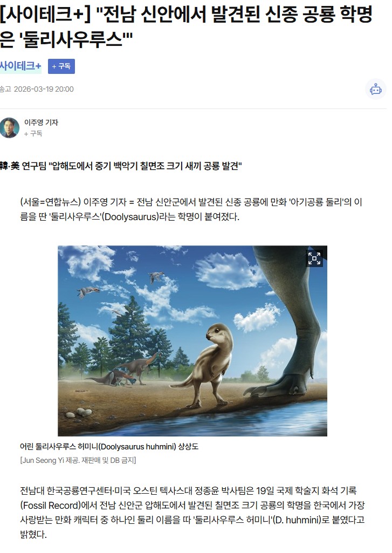Click the (Fossil Record) journal name in the text
Image resolution: width=392 pixels, height=553 pixels.
point(51,506)
